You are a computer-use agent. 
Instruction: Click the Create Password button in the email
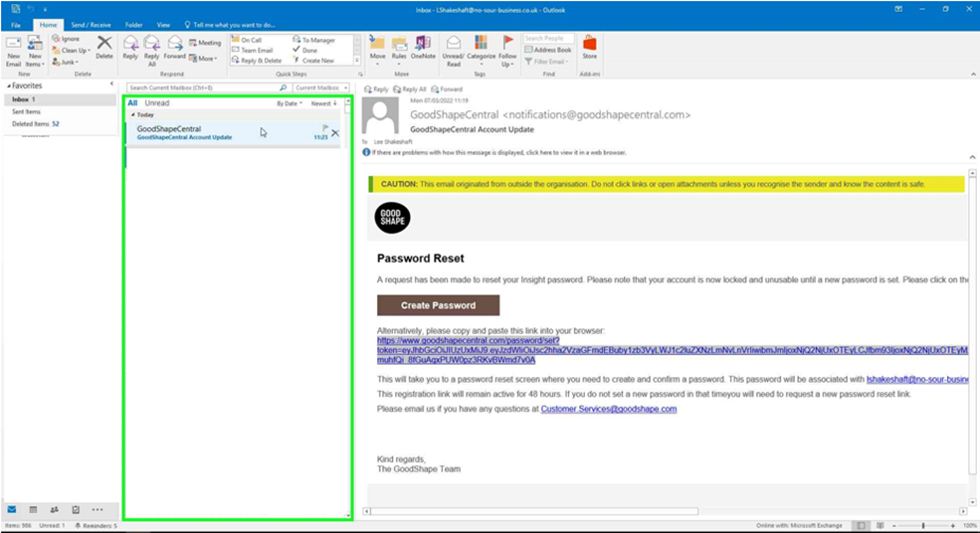pos(438,305)
